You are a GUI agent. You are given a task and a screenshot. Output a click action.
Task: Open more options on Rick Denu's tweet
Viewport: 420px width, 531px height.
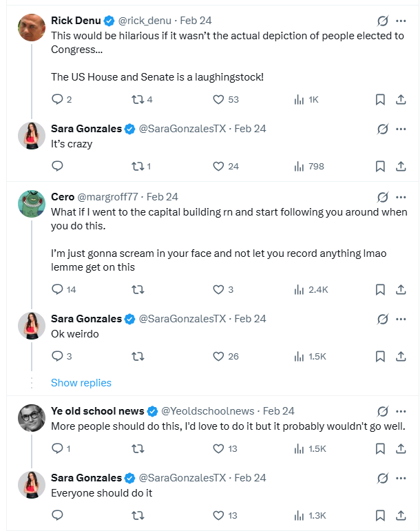pyautogui.click(x=401, y=21)
